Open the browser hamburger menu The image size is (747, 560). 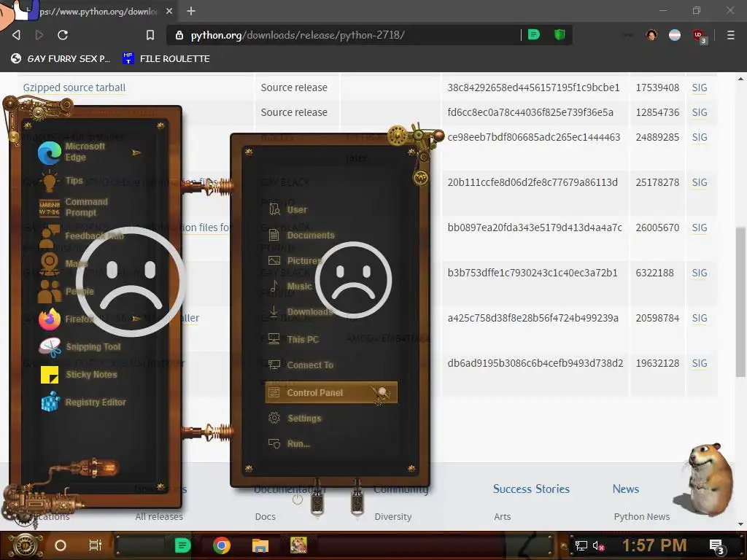click(730, 35)
